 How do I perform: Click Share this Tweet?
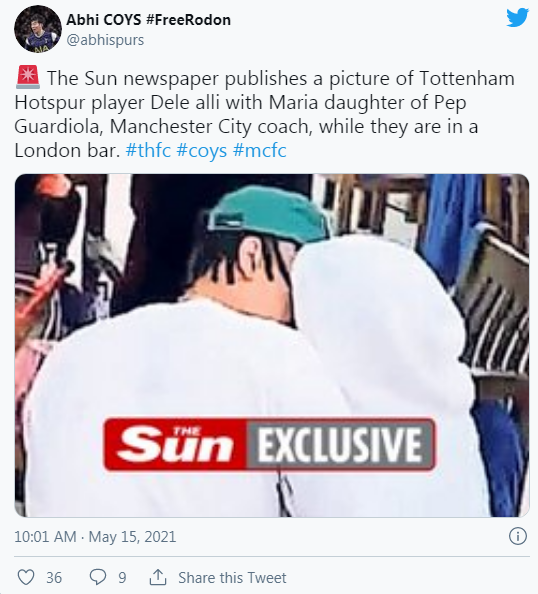click(x=232, y=578)
